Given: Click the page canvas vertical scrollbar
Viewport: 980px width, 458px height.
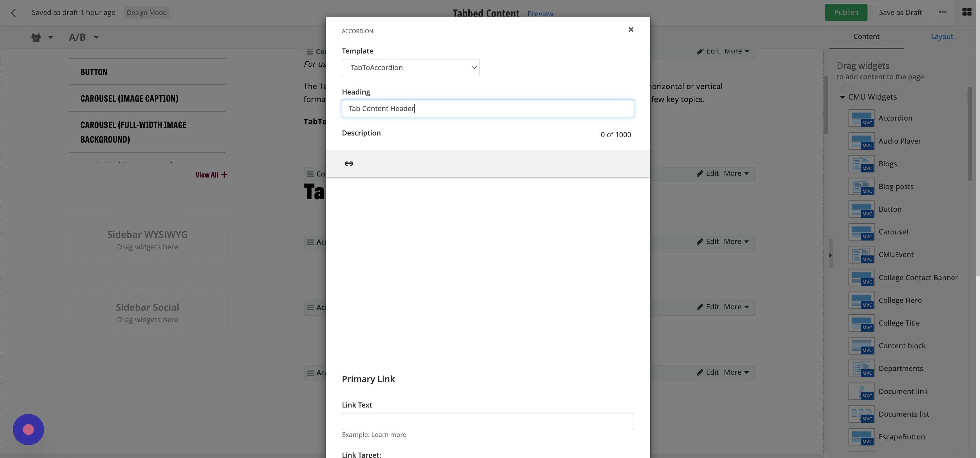Looking at the screenshot, I should 825,105.
